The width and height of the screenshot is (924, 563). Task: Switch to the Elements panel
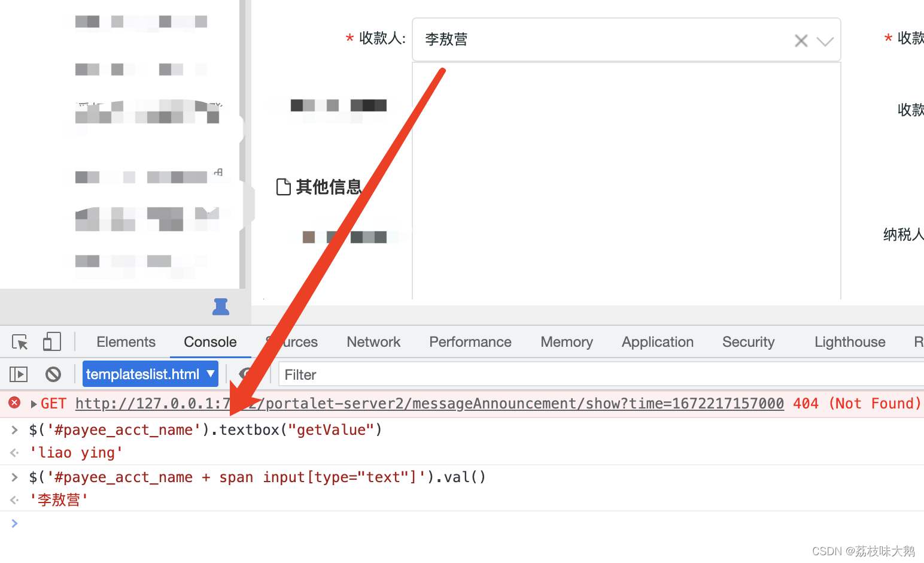click(x=125, y=341)
